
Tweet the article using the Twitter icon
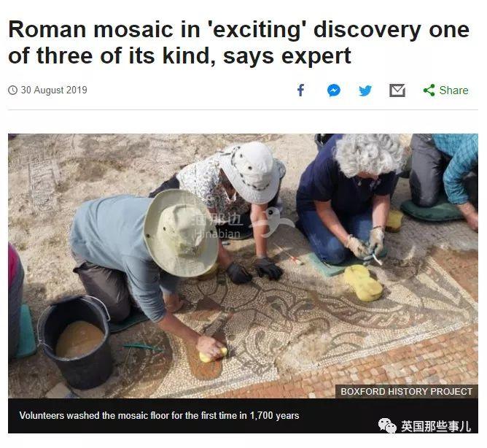(x=365, y=90)
